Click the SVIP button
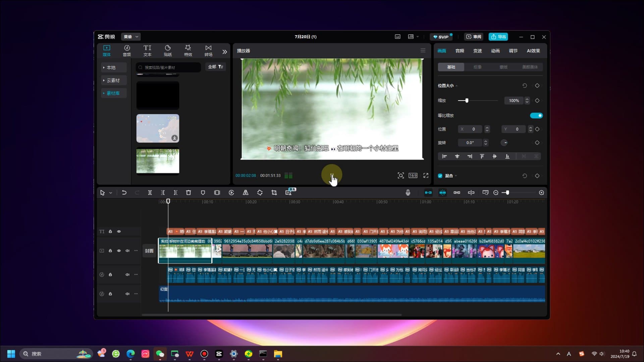The image size is (644, 362). click(x=441, y=37)
